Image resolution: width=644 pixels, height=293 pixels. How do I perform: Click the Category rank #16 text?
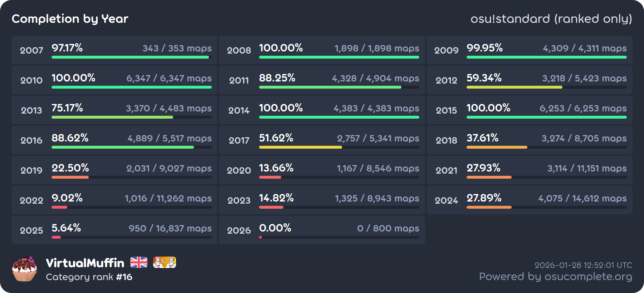coord(89,277)
